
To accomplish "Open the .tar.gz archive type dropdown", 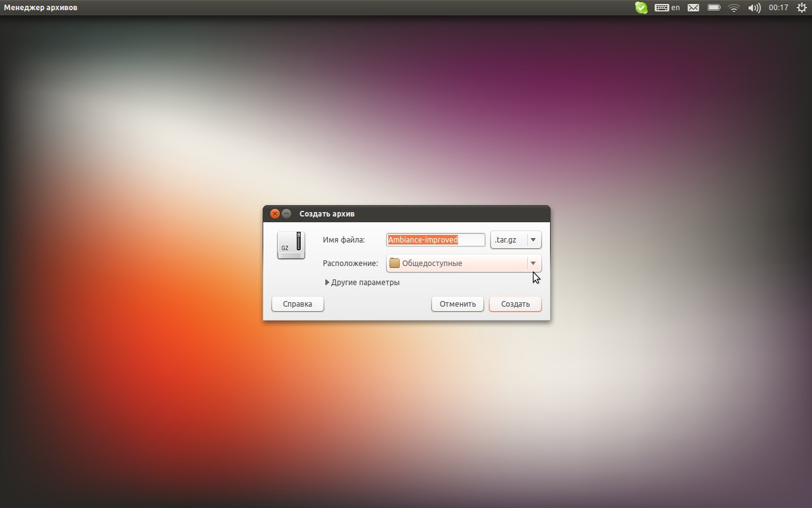I will (516, 240).
